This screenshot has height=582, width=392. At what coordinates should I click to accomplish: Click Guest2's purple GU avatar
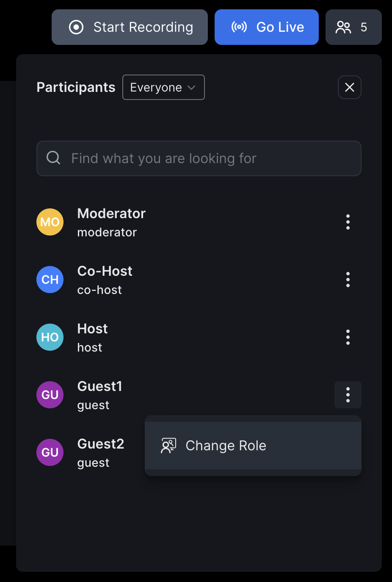click(50, 452)
